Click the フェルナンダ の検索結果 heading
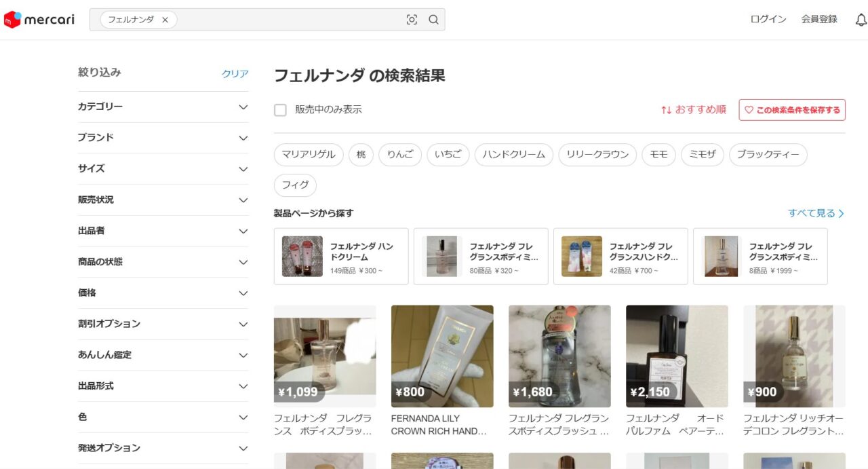Image resolution: width=868 pixels, height=469 pixels. click(x=359, y=75)
